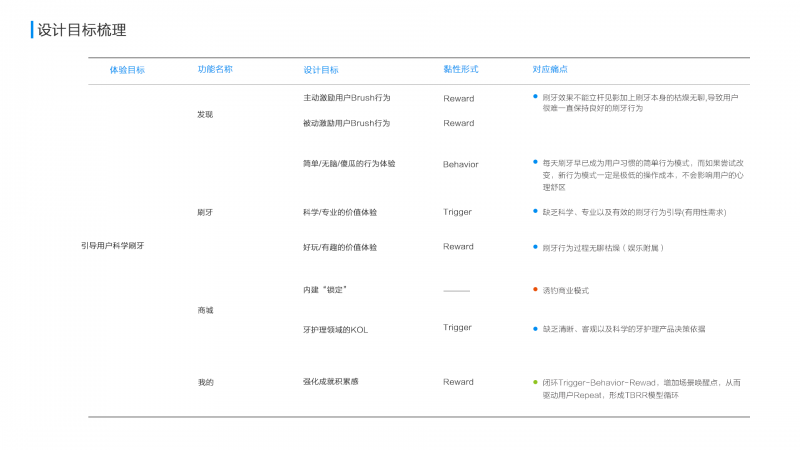The width and height of the screenshot is (800, 450).
Task: Select the text 好玩/有趣的价值体验
Action: point(340,247)
